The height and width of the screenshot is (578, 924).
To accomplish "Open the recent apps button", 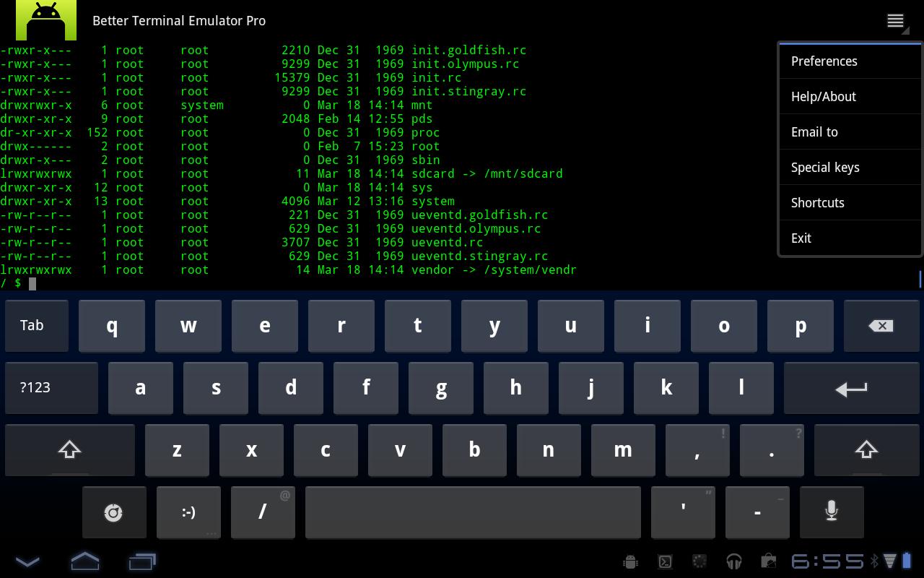I will pos(143,561).
